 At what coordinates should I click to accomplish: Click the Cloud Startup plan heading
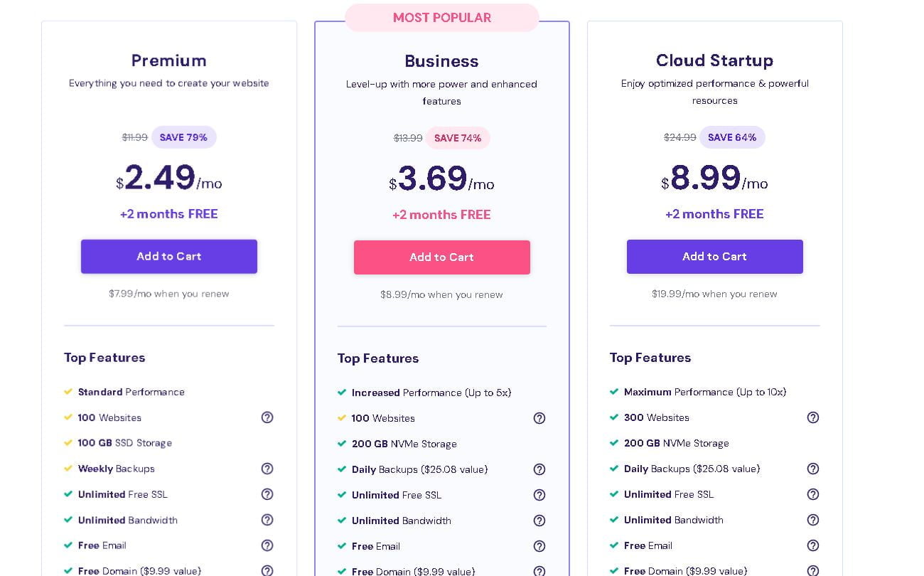click(714, 60)
